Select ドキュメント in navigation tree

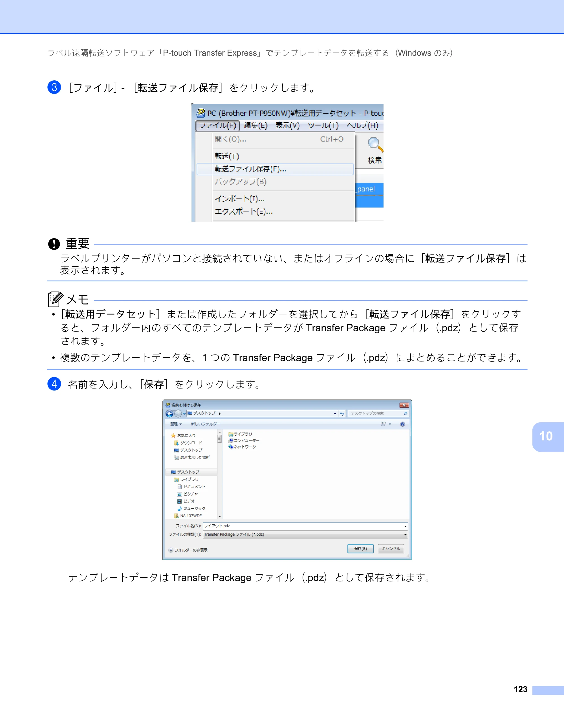pyautogui.click(x=191, y=487)
